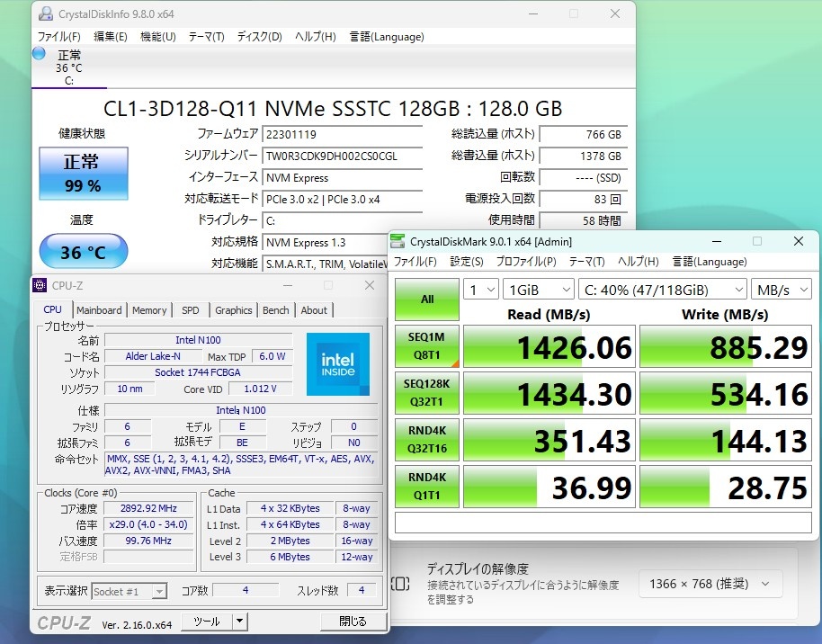Click the ツール button in CPU-Z
The image size is (822, 644).
coord(207,622)
